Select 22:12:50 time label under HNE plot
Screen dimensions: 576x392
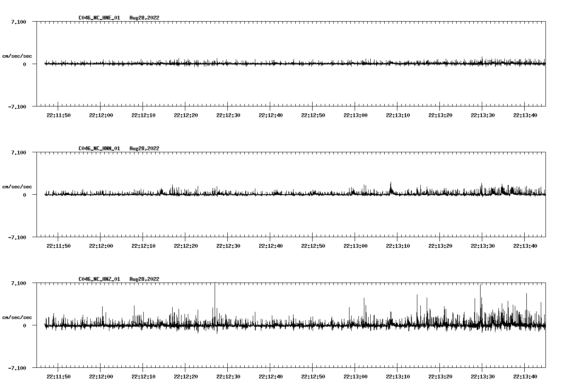tap(313, 115)
